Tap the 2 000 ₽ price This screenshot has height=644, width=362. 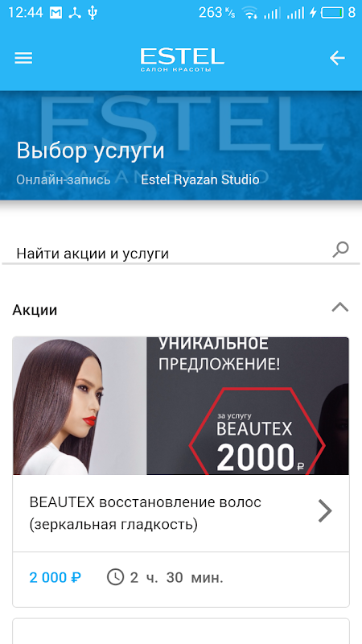55,577
